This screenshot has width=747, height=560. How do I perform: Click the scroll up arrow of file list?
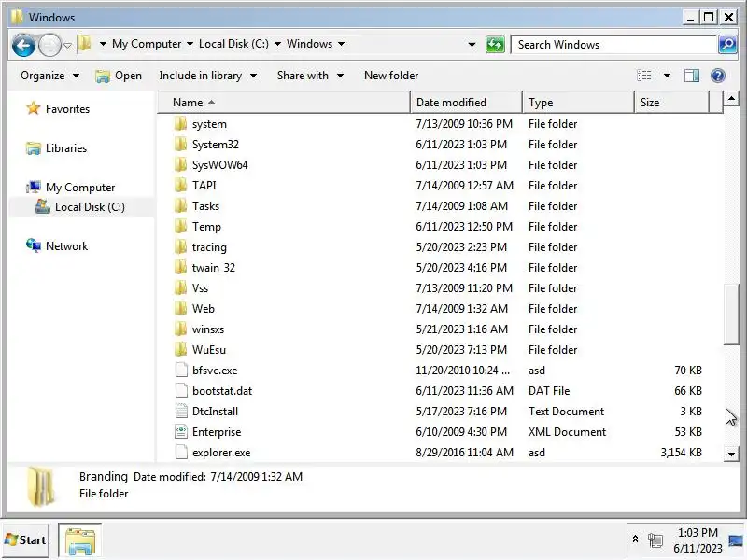[x=731, y=99]
